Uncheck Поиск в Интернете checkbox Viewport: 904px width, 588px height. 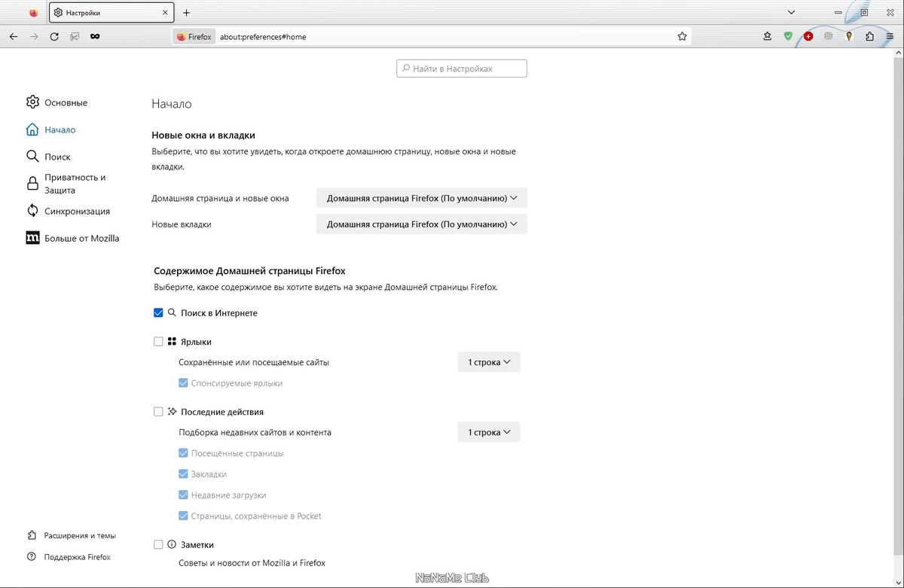[158, 312]
